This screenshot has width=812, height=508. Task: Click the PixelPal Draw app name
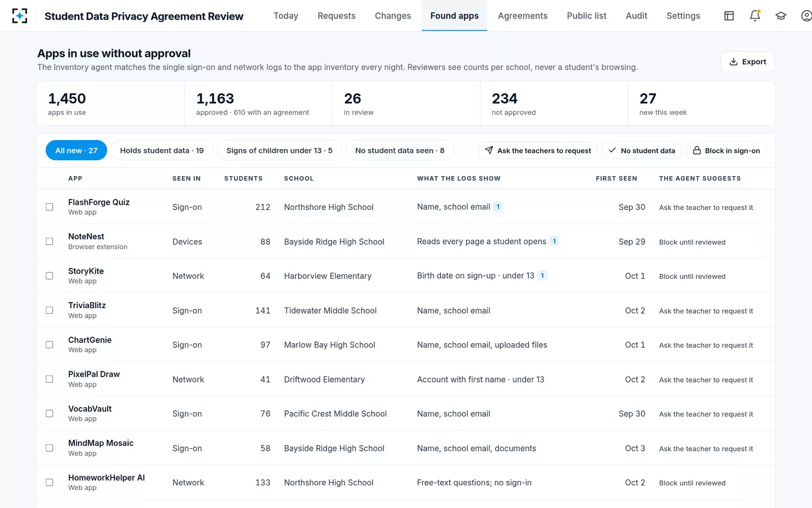94,374
